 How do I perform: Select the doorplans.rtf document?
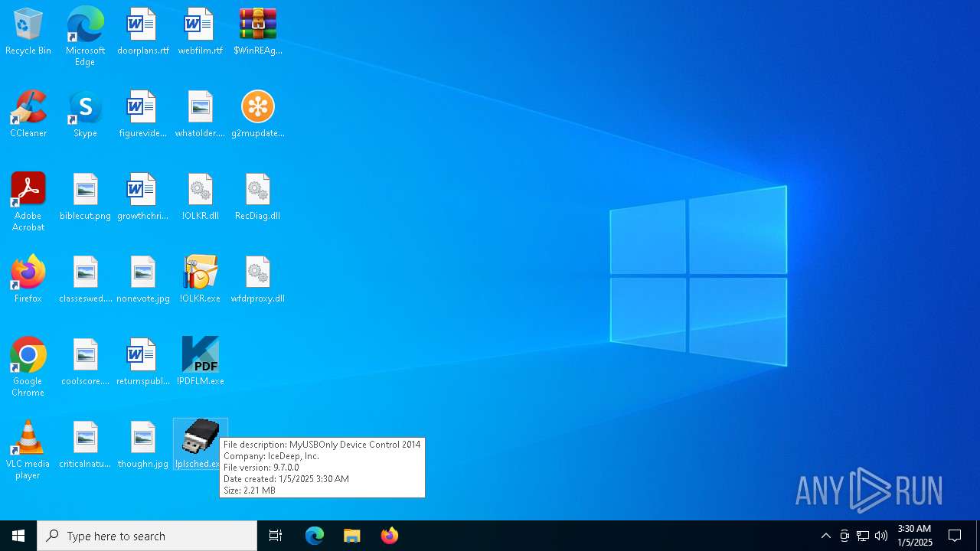142,32
